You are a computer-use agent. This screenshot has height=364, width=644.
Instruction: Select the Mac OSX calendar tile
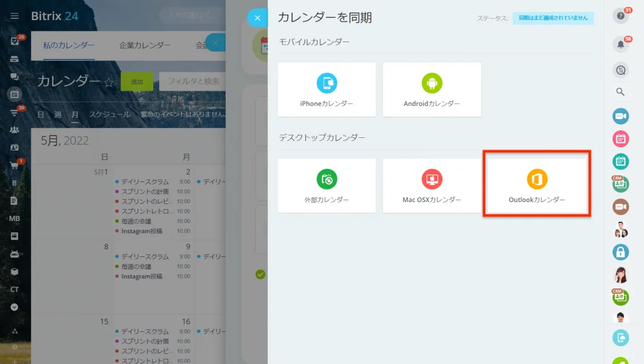point(431,186)
